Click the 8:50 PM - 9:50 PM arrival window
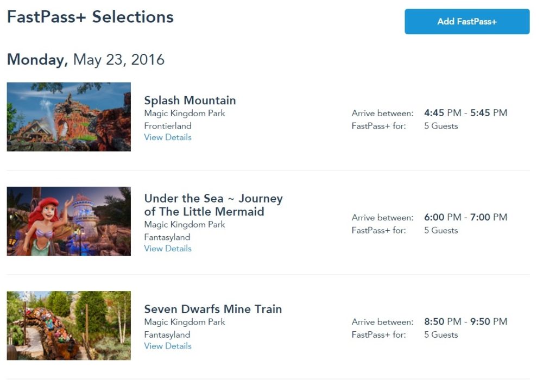Viewport: 543px width, 392px height. click(x=466, y=321)
